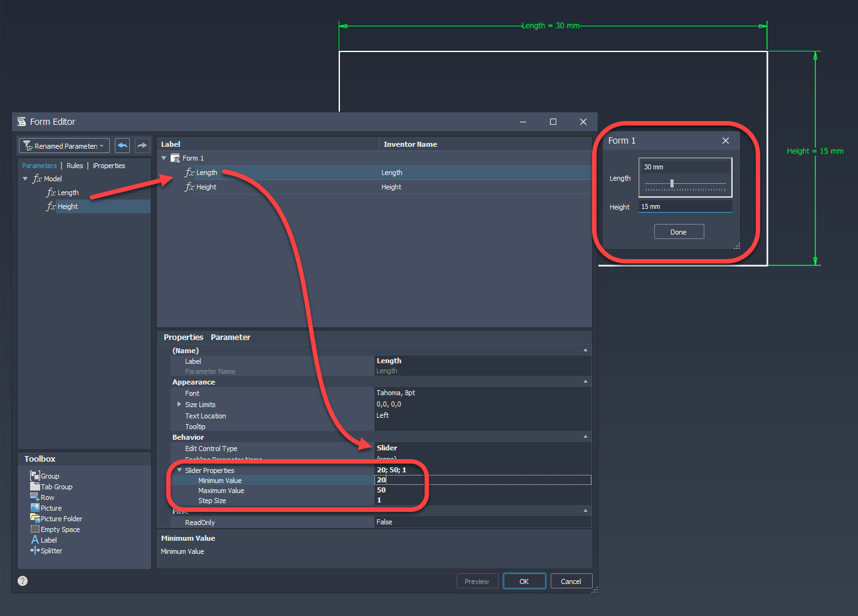Switch to the Rules tab
The width and height of the screenshot is (858, 616).
point(75,165)
